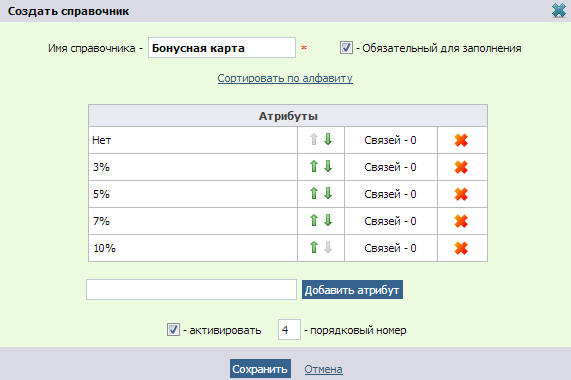
Task: Move the 3% attribute down
Action: pyautogui.click(x=328, y=166)
